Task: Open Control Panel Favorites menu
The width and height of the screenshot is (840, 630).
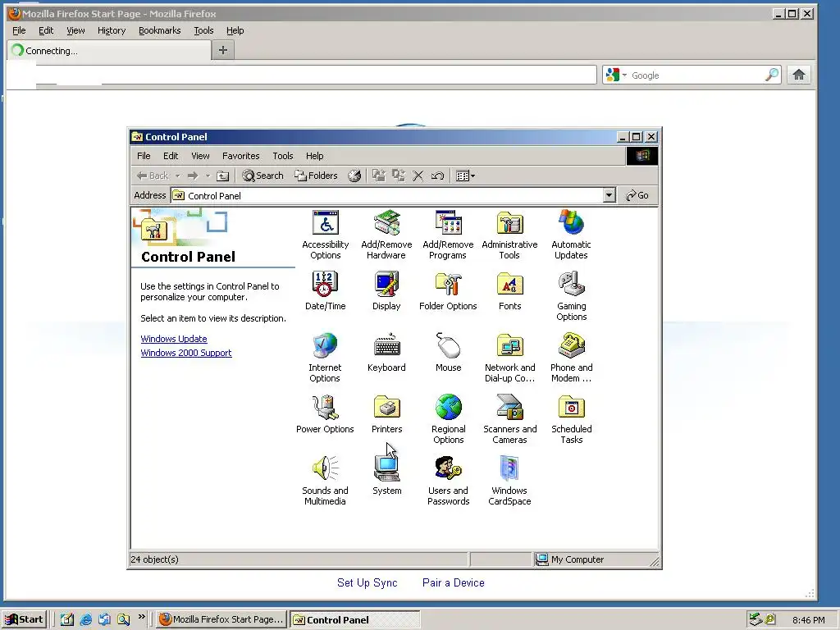Action: (240, 156)
